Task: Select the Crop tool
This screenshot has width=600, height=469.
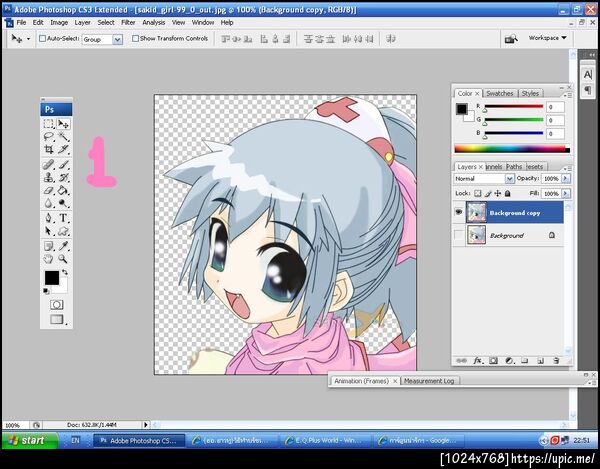Action: 49,149
